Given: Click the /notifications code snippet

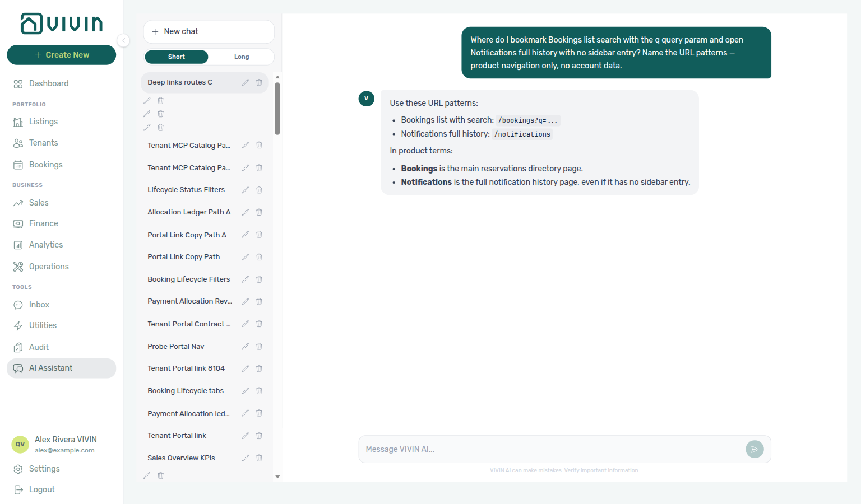Looking at the screenshot, I should point(522,134).
